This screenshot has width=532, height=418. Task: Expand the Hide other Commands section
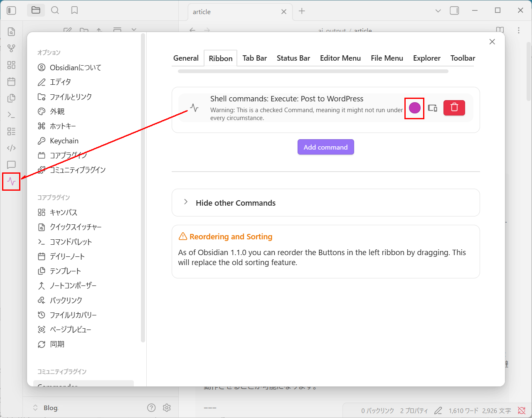(x=186, y=202)
